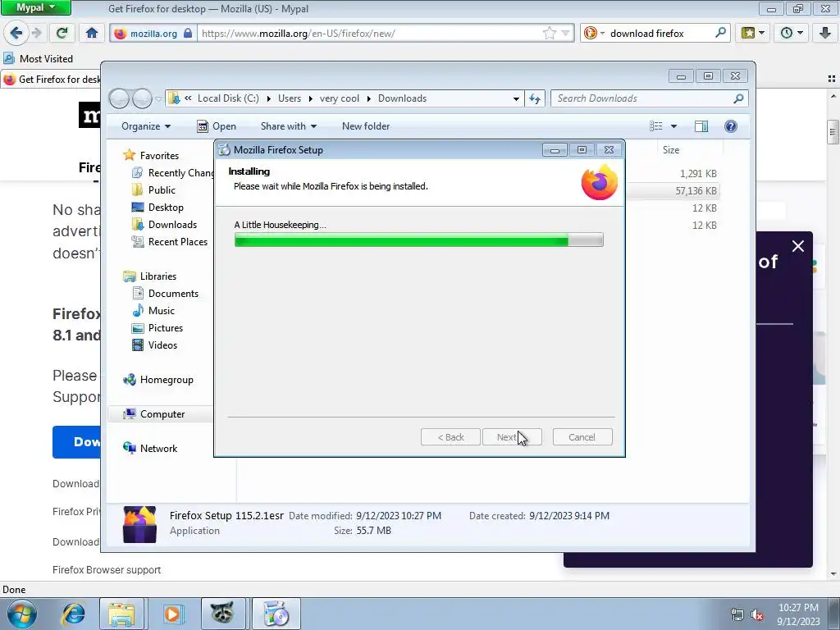Click the Users breadcrumb in address bar

[290, 98]
